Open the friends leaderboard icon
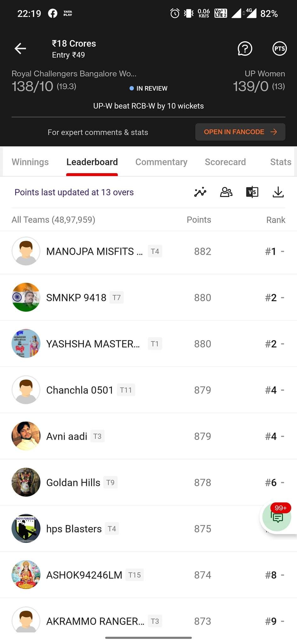The height and width of the screenshot is (644, 297). (226, 192)
